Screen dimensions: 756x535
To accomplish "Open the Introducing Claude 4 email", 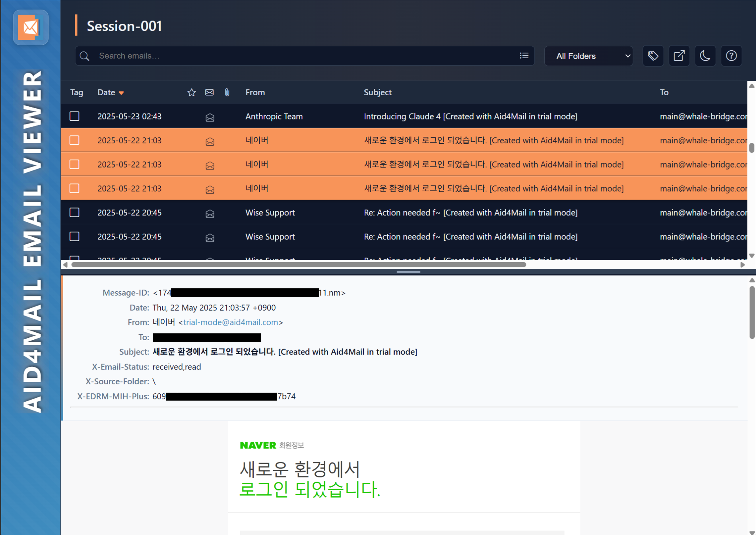I will click(x=470, y=117).
